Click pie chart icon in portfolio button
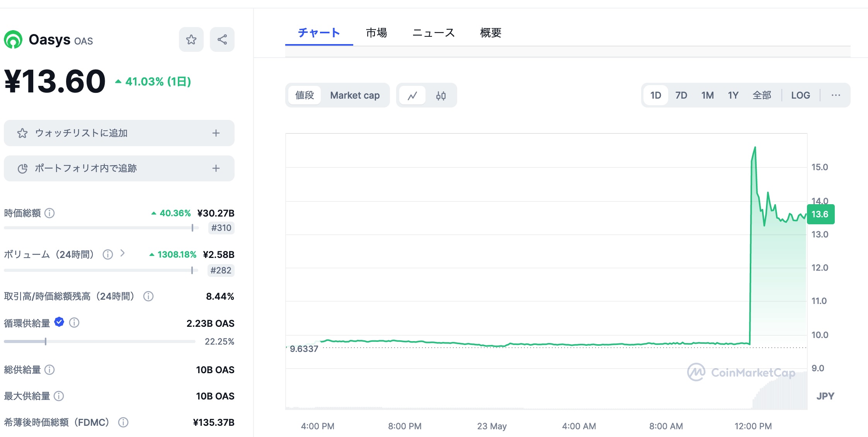868x437 pixels. [x=22, y=169]
